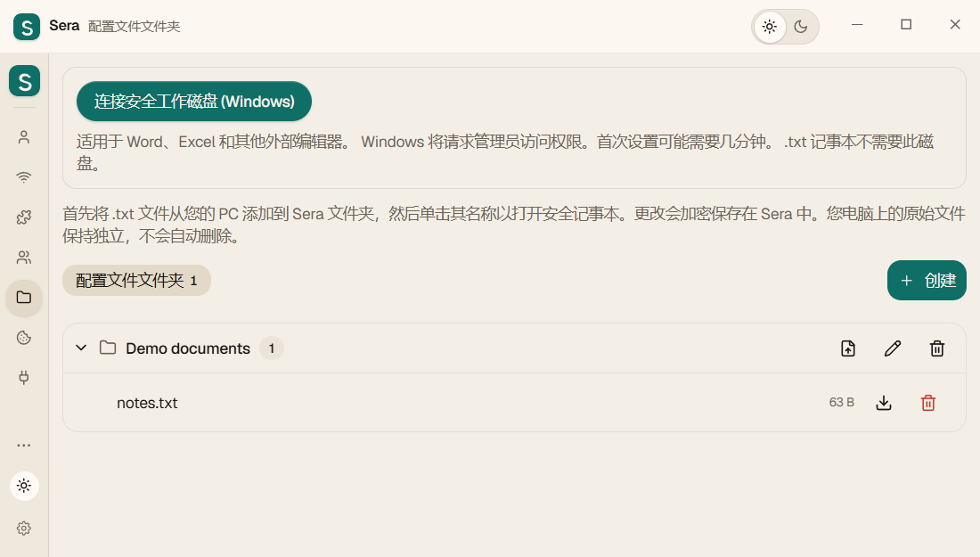Open the plug connector sidebar icon
The height and width of the screenshot is (557, 980).
tap(24, 378)
